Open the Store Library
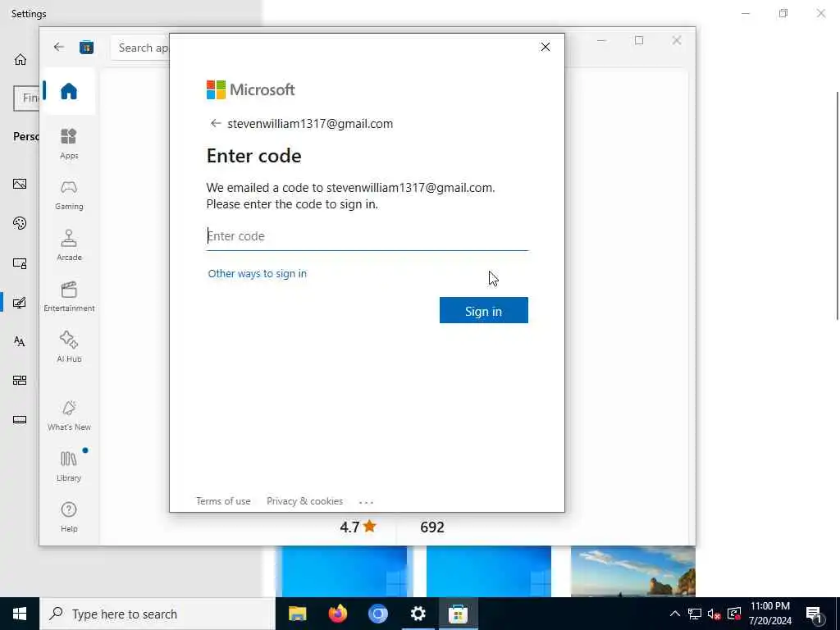This screenshot has width=840, height=630. [69, 466]
